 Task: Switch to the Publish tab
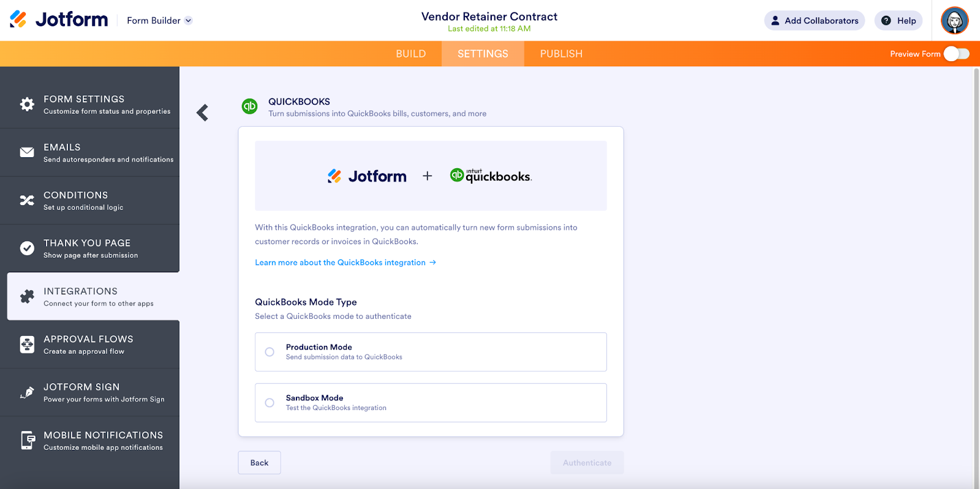coord(561,54)
